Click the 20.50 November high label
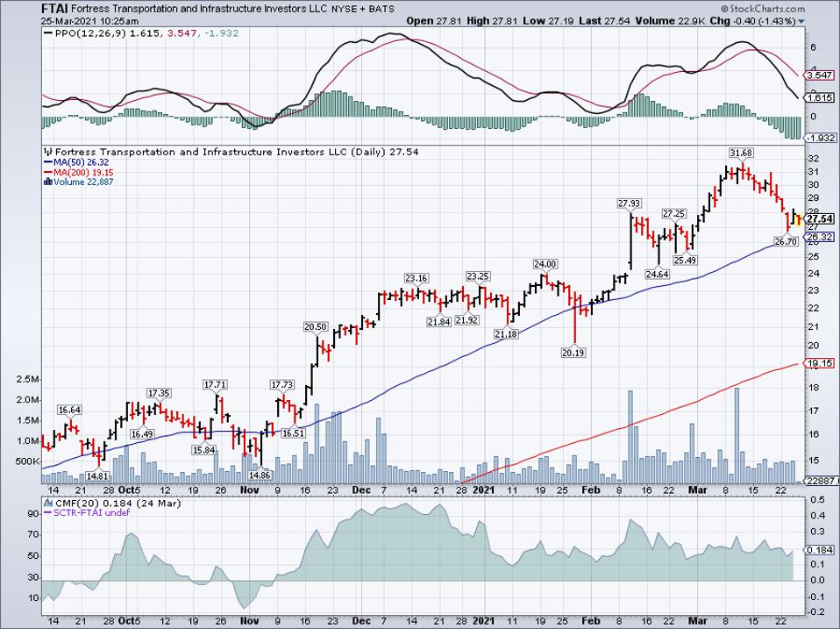840x629 pixels. point(316,327)
